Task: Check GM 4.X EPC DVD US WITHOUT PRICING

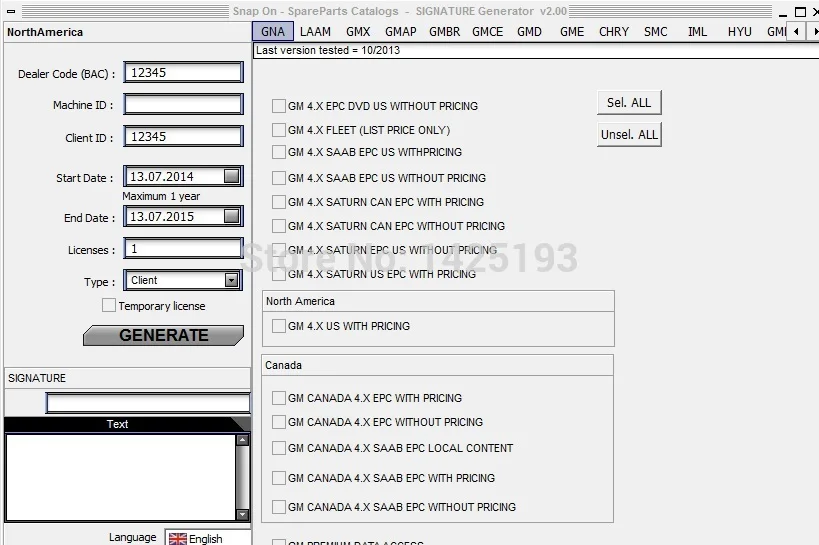Action: coord(279,106)
